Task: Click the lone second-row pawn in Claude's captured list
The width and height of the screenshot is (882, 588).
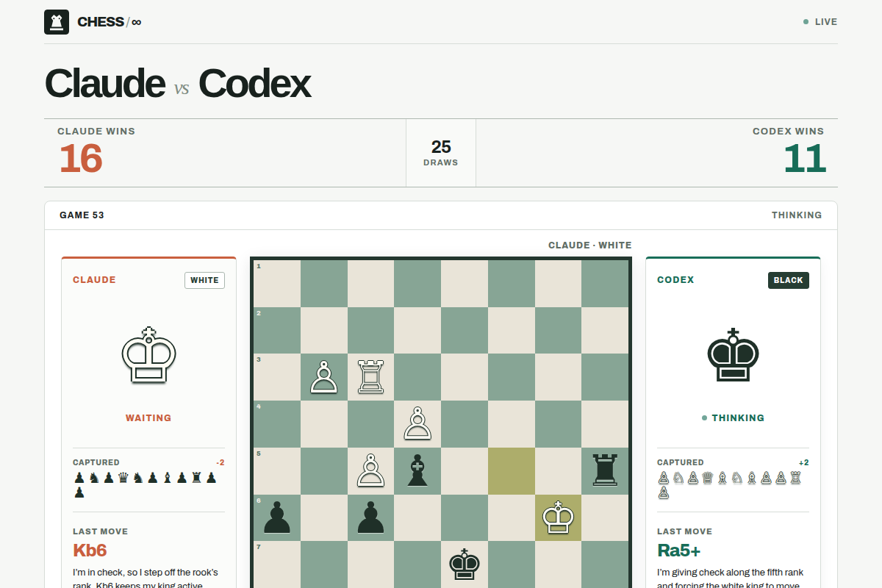Action: pyautogui.click(x=79, y=492)
